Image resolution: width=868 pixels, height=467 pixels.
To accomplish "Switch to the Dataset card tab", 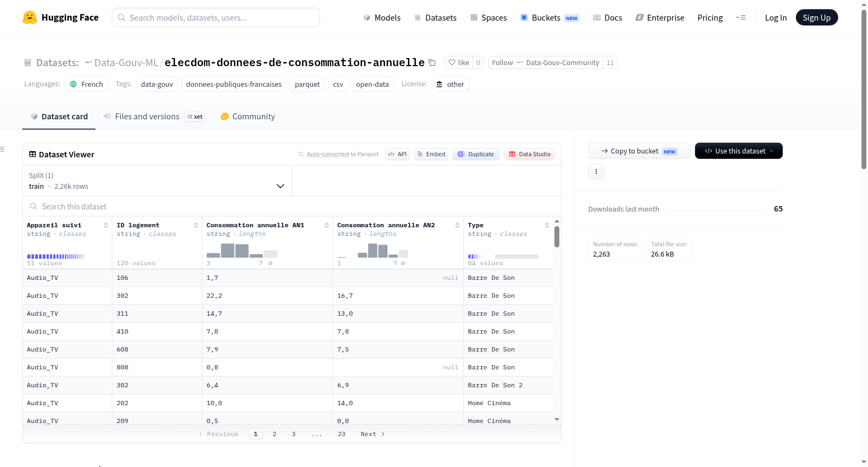I will point(59,117).
